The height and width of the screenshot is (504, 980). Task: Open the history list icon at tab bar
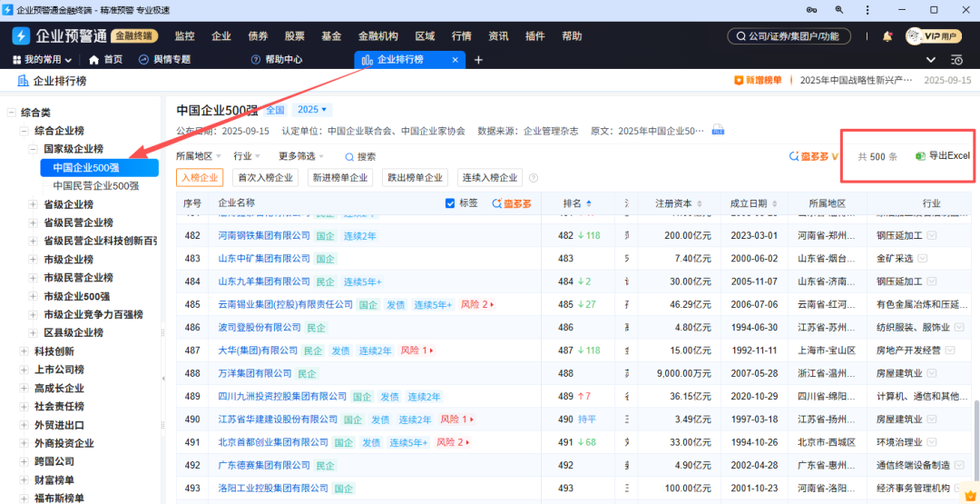[957, 60]
